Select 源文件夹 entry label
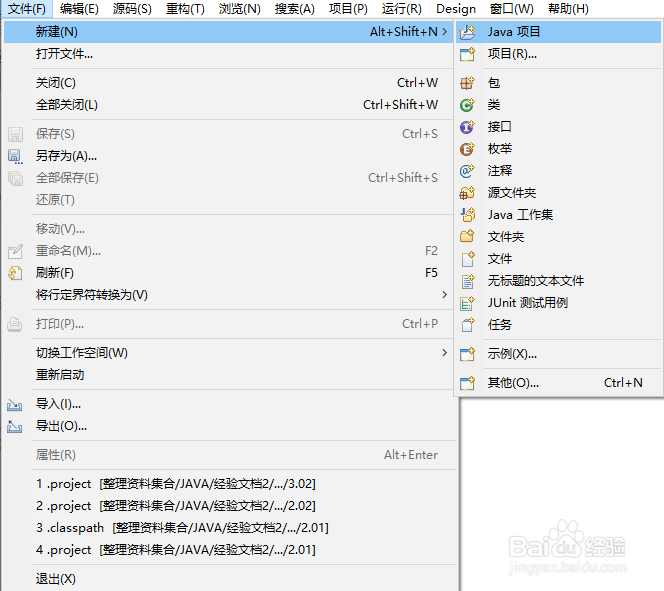Viewport: 664px width, 591px height. pos(512,193)
